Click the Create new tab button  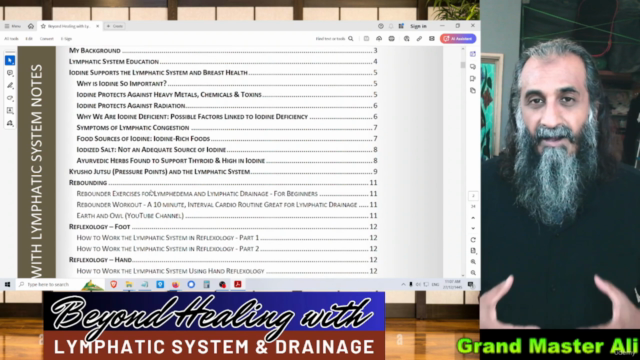tap(115, 26)
